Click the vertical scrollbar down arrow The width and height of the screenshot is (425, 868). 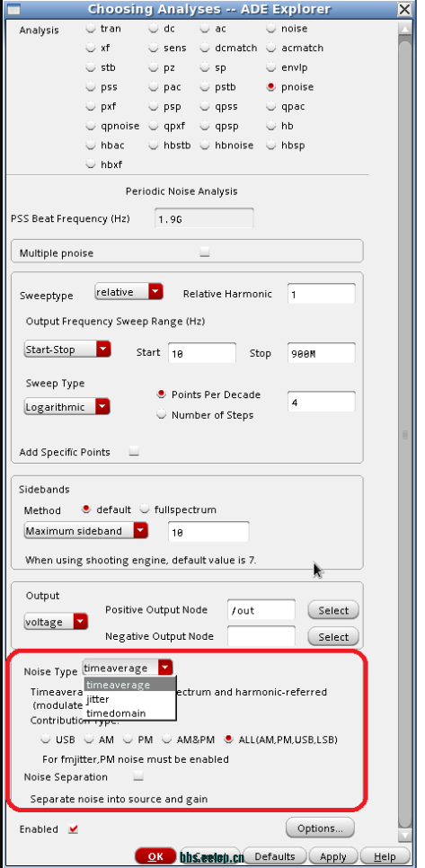pos(405,834)
